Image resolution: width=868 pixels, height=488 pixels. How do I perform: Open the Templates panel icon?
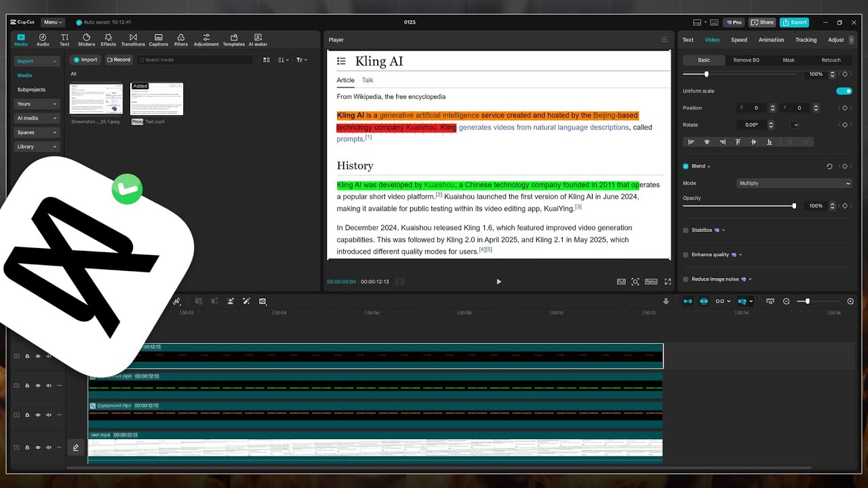click(234, 40)
